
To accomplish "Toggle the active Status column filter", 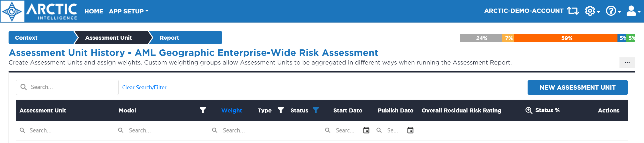I will tap(316, 110).
